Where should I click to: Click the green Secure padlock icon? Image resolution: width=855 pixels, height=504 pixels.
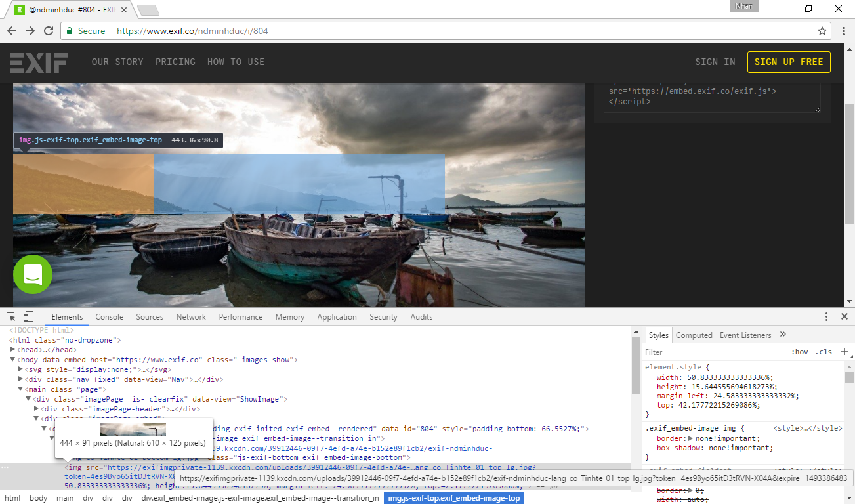pos(70,31)
